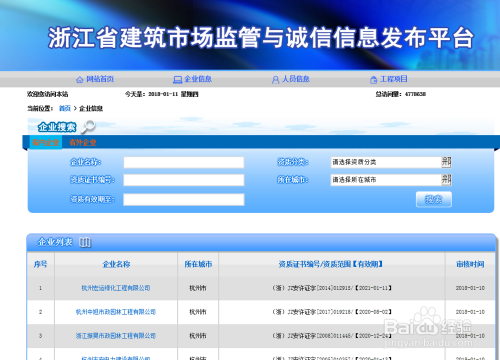Select the 杭州市 city cell in row 2
The image size is (500, 360).
click(198, 312)
